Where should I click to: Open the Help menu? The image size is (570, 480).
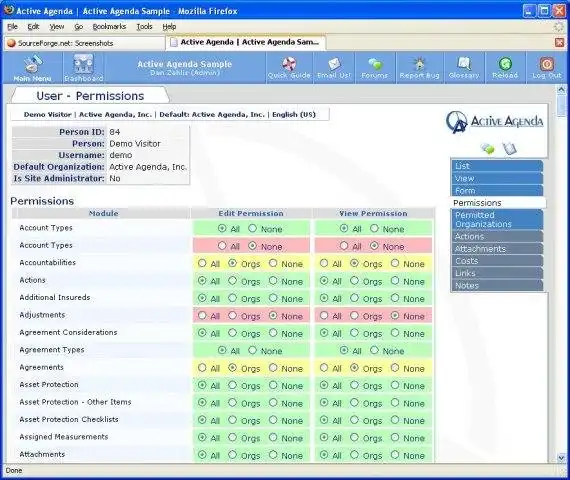click(169, 27)
